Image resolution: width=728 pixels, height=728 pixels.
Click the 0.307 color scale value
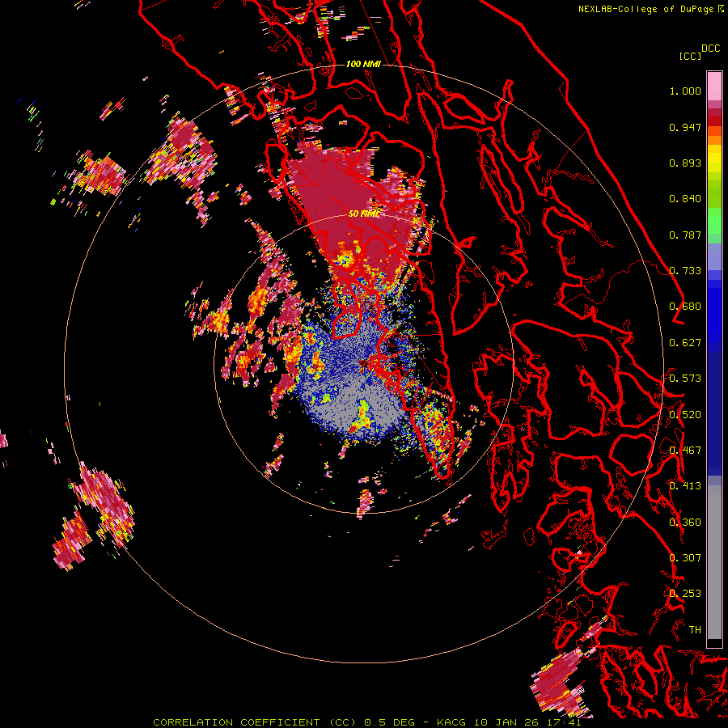[x=685, y=558]
